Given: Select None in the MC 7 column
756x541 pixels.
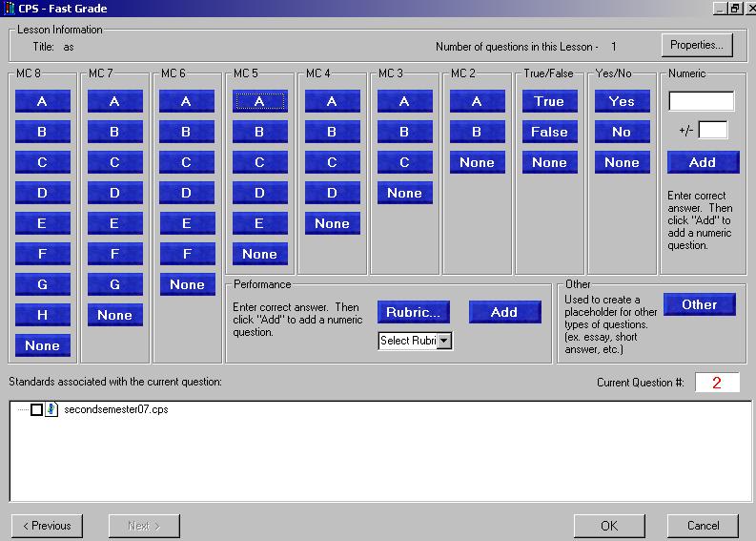Looking at the screenshot, I should click(x=114, y=315).
